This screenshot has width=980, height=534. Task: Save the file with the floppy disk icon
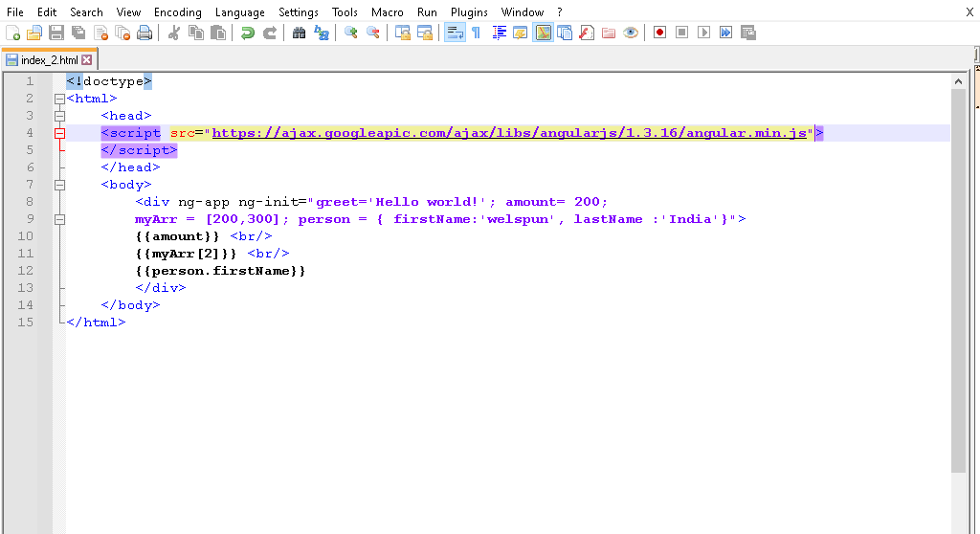pyautogui.click(x=56, y=33)
